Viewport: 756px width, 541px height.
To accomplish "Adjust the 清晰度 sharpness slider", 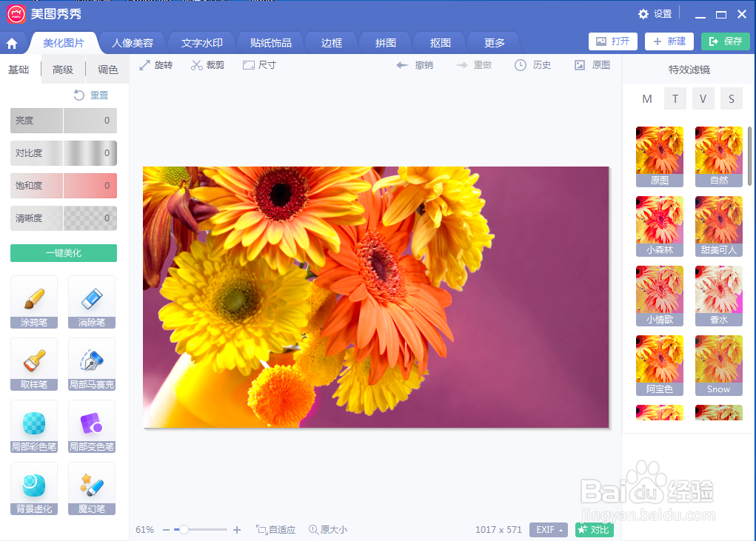I will tap(64, 218).
